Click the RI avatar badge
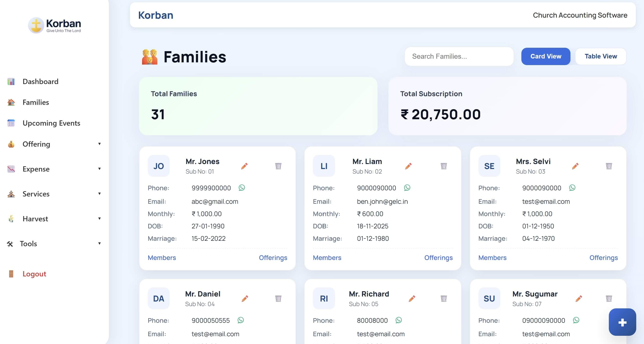The height and width of the screenshot is (344, 644). coord(324,299)
